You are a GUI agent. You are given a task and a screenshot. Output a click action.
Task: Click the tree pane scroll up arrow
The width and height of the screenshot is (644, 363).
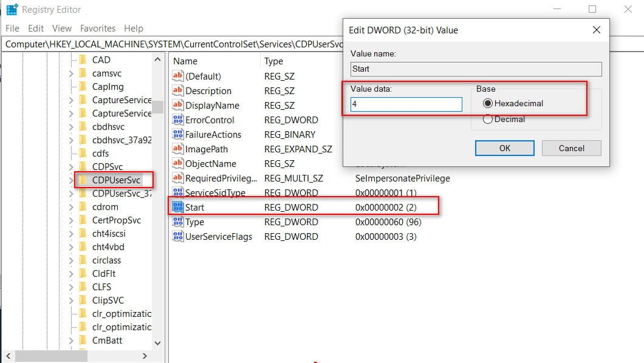click(158, 59)
